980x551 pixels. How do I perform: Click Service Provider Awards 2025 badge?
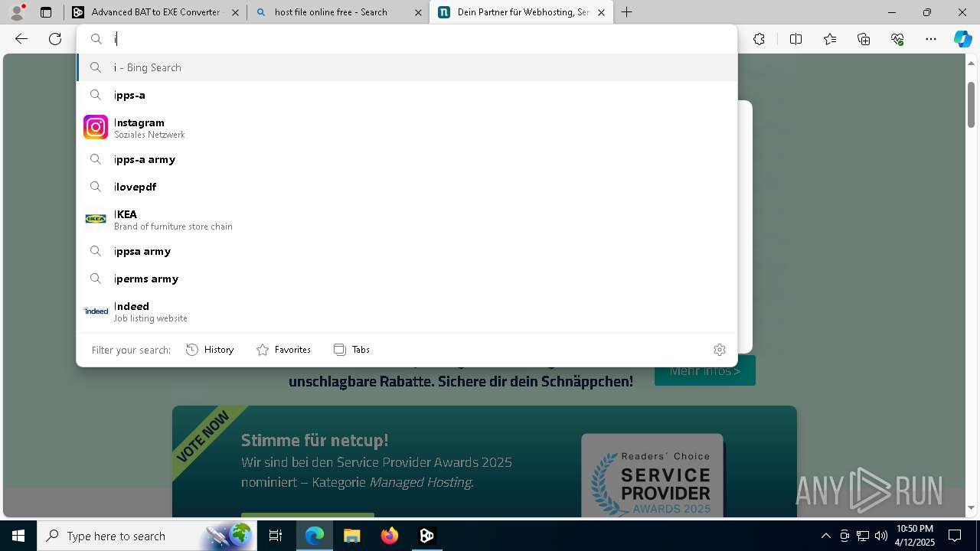pyautogui.click(x=652, y=476)
